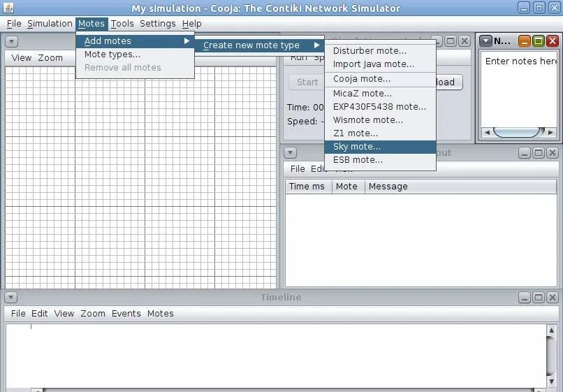Open Motes menu in Timeline panel
Viewport: 563px width, 392px height.
point(161,314)
